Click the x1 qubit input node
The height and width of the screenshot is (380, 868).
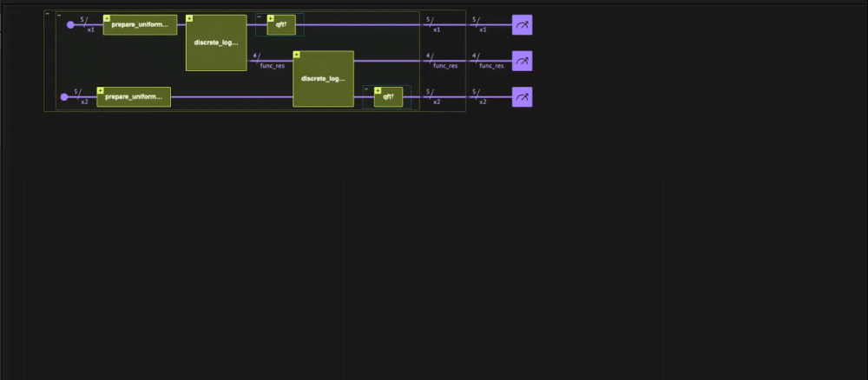(x=70, y=25)
